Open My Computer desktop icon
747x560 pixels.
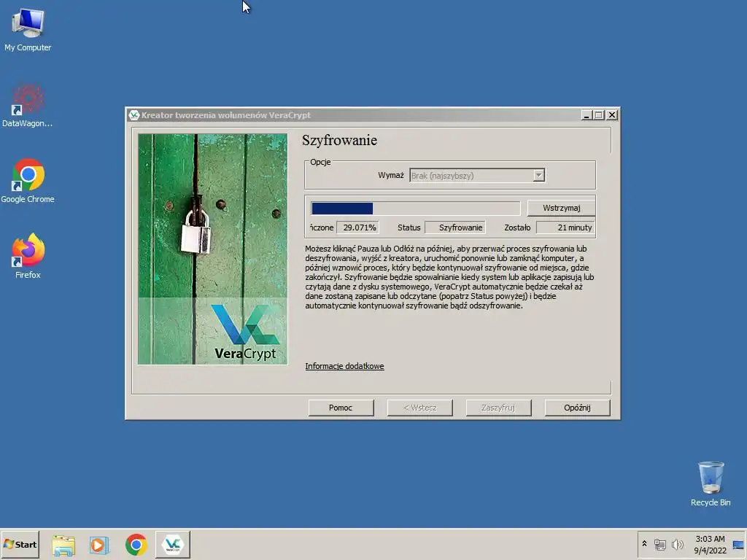(28, 29)
